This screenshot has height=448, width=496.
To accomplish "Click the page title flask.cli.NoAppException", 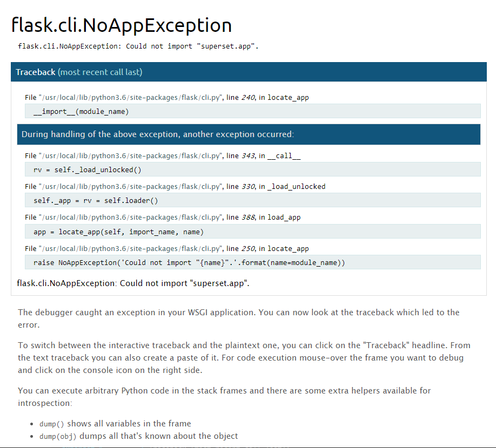I will [x=121, y=25].
